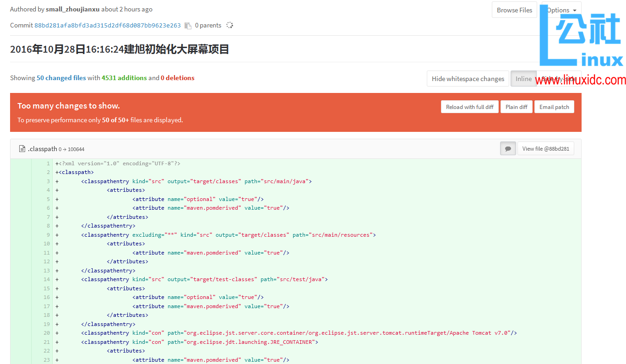Viewport: 626px width, 364px height.
Task: Click the commit hash 88bd281afa8bfd3a link
Action: coord(107,26)
